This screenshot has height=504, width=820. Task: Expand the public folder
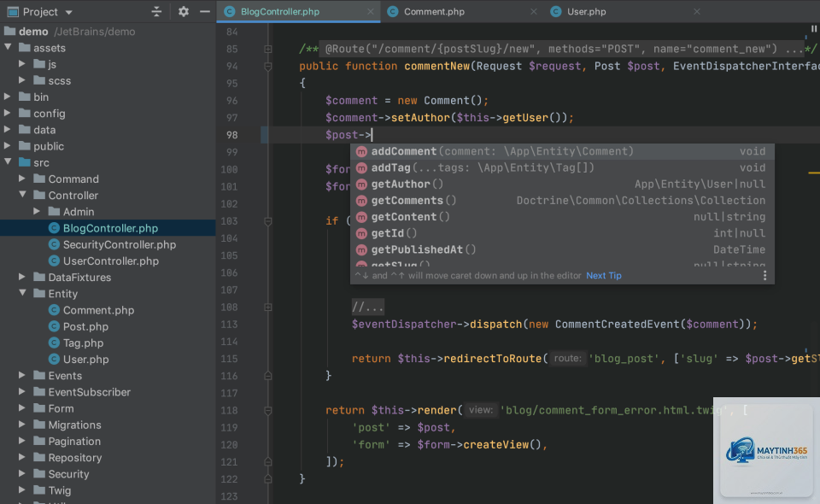point(8,146)
